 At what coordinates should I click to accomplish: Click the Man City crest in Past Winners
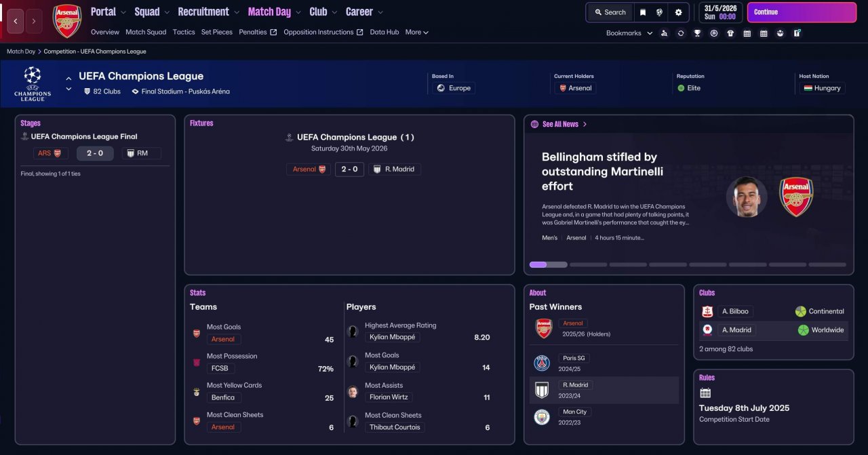coord(541,417)
